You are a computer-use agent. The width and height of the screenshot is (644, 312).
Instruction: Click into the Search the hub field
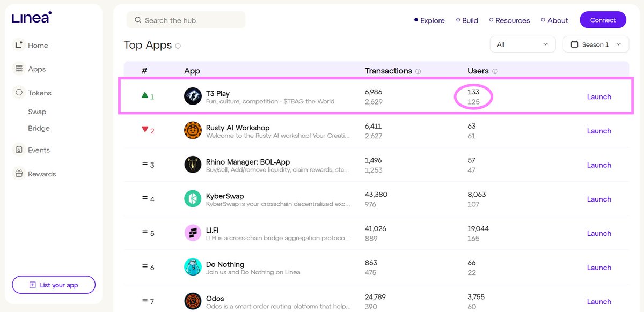(186, 20)
